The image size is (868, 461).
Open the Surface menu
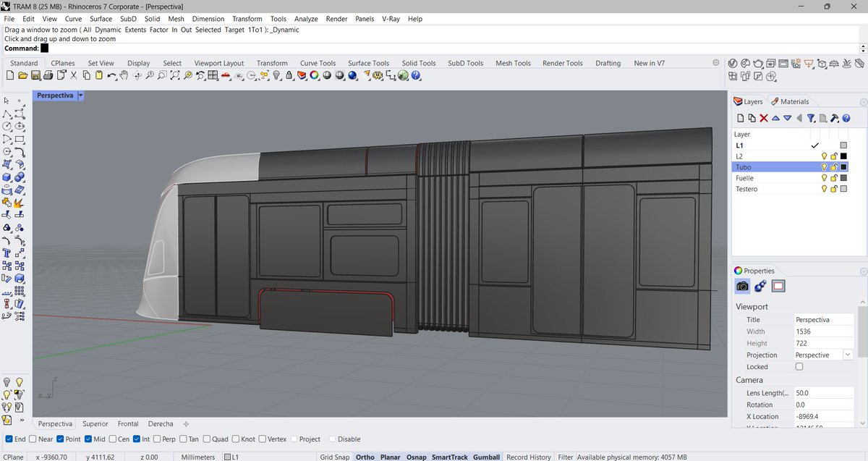(x=101, y=19)
